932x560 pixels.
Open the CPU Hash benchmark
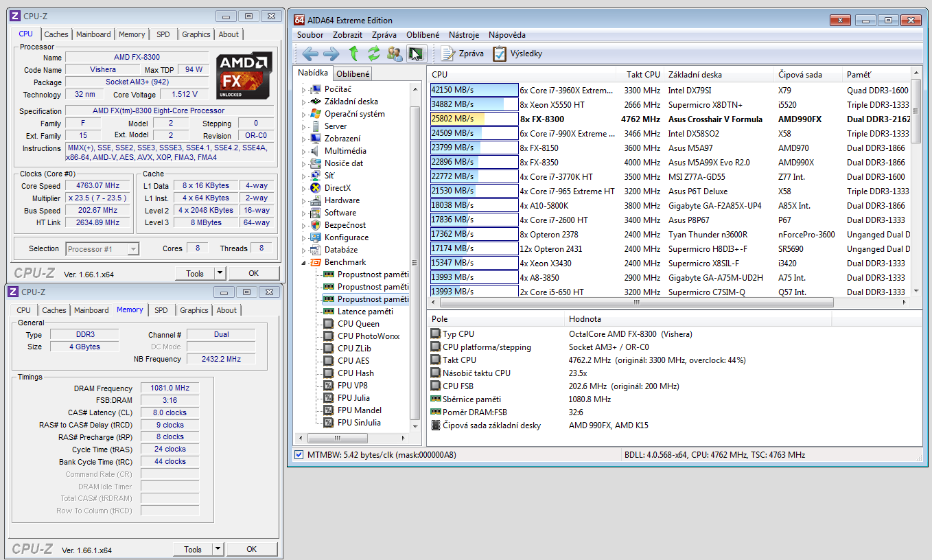(x=356, y=373)
